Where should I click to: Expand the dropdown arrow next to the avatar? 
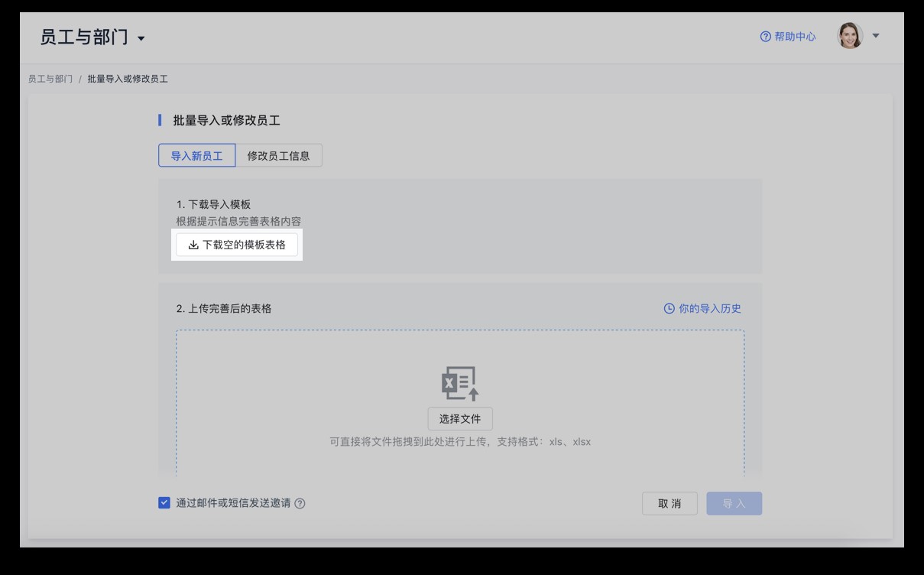click(x=874, y=35)
